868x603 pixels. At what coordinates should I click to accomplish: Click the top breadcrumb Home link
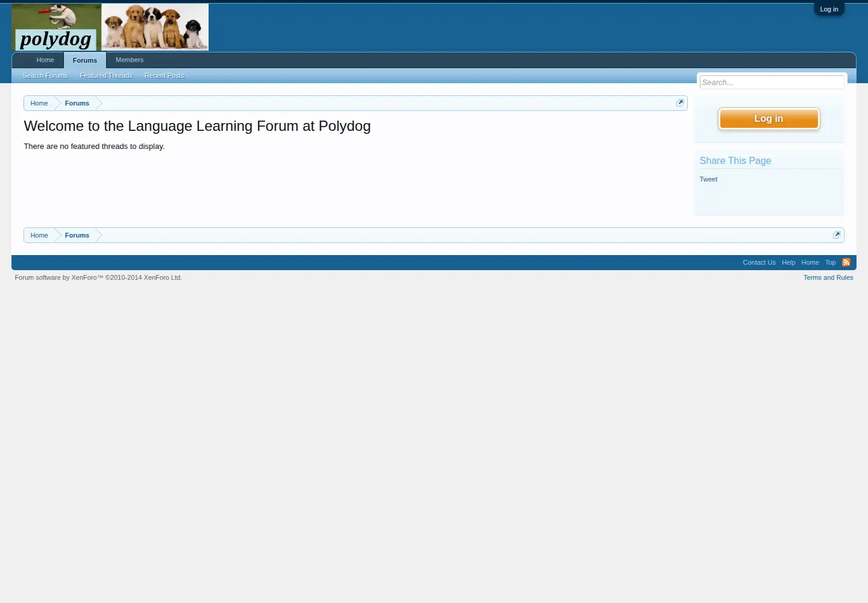(x=39, y=104)
